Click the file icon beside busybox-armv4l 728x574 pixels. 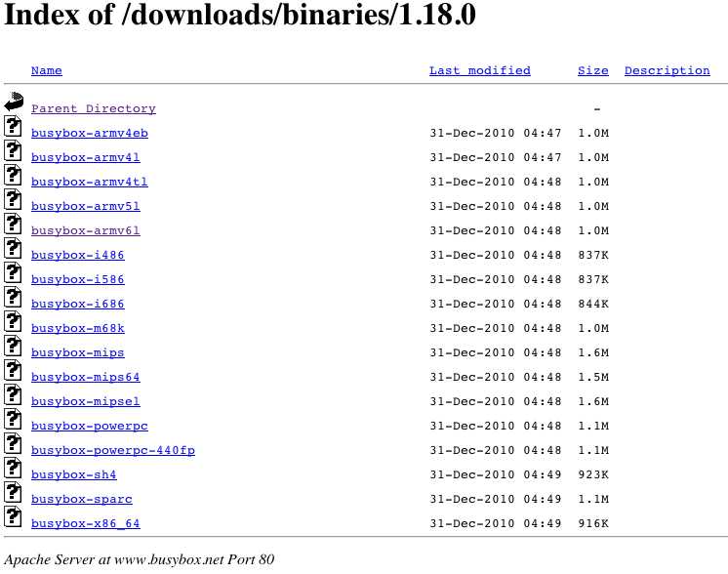pos(13,150)
